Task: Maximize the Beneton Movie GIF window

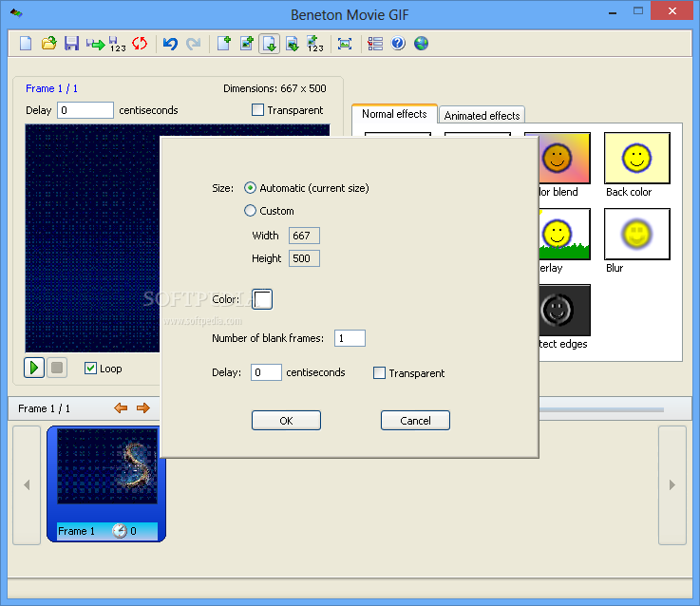Action: click(x=638, y=10)
